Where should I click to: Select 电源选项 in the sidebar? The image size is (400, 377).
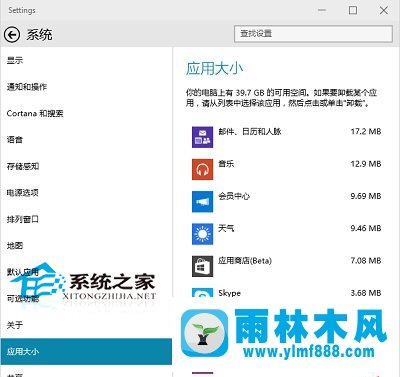(23, 192)
